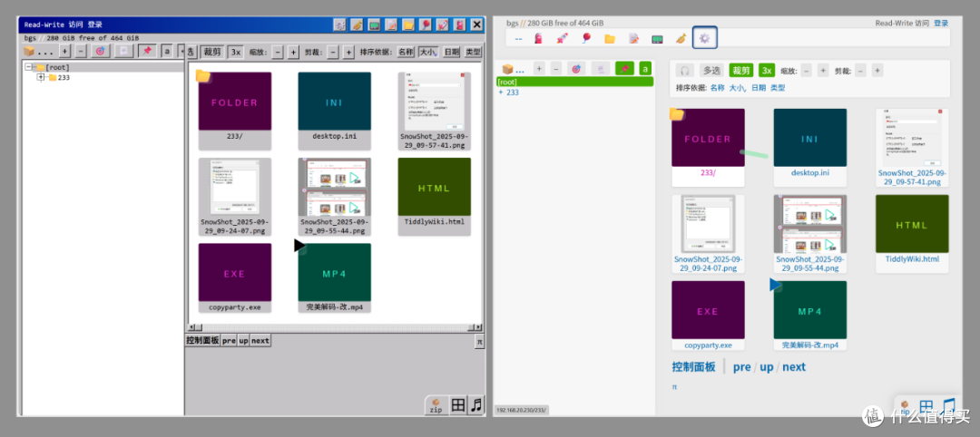Viewport: 980px width, 437px height.
Task: Click the music note icon in left window
Action: [x=477, y=405]
